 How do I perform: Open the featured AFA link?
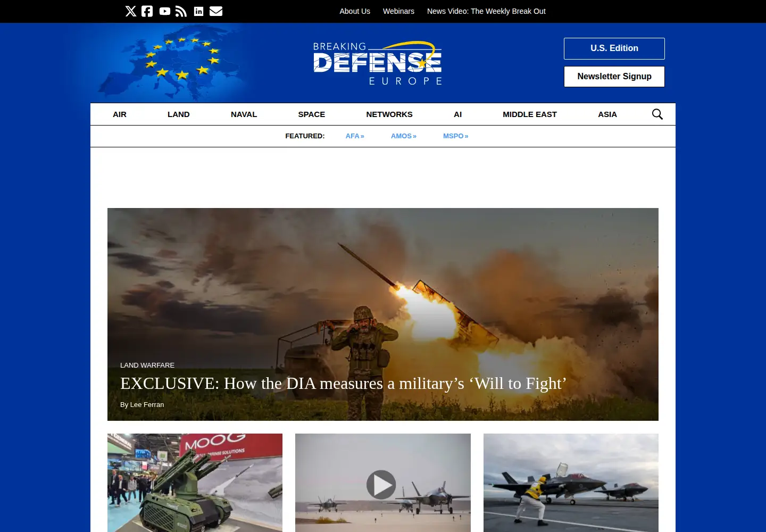[x=355, y=136]
